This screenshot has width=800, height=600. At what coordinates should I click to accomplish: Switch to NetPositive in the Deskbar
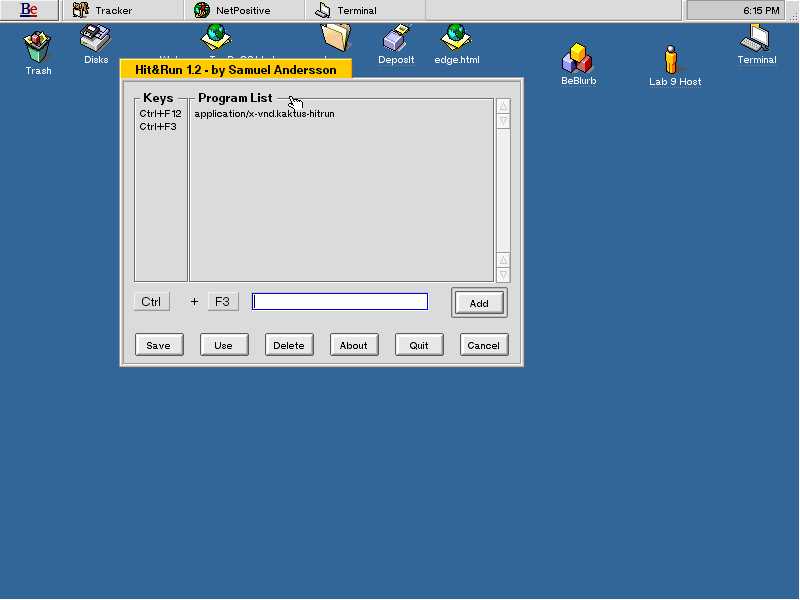click(x=243, y=10)
